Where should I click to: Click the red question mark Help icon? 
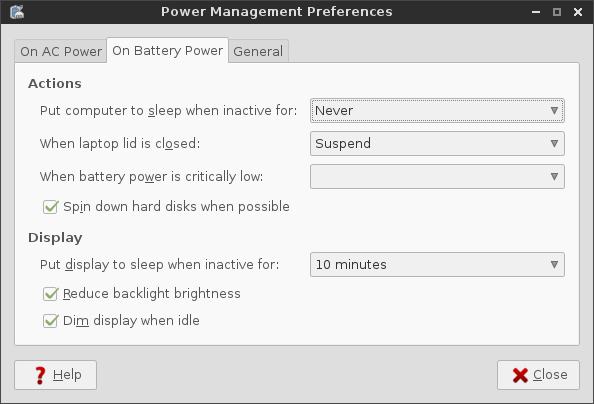[x=40, y=375]
